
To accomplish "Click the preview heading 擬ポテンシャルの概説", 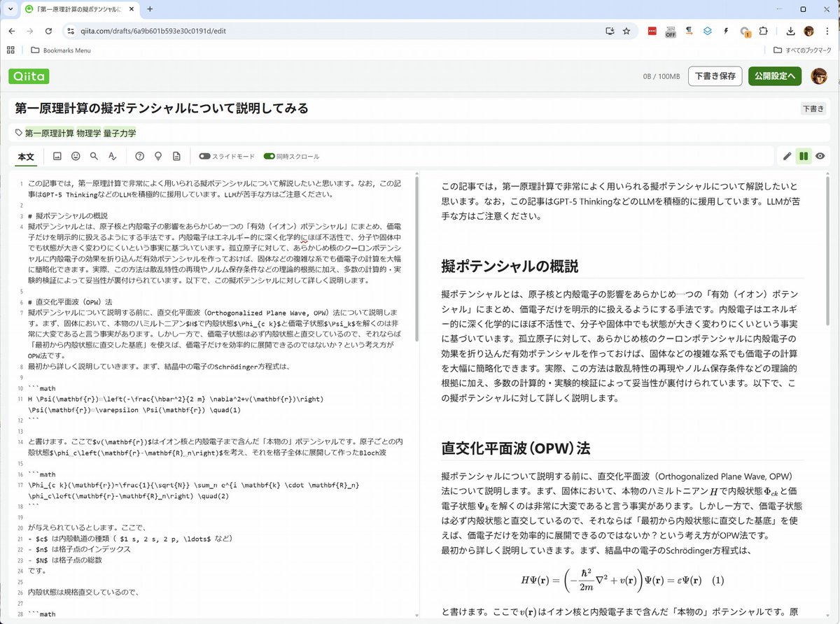I will [x=510, y=267].
